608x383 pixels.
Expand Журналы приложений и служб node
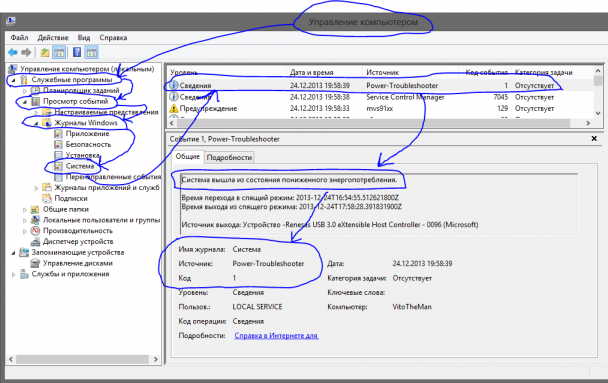tap(36, 188)
